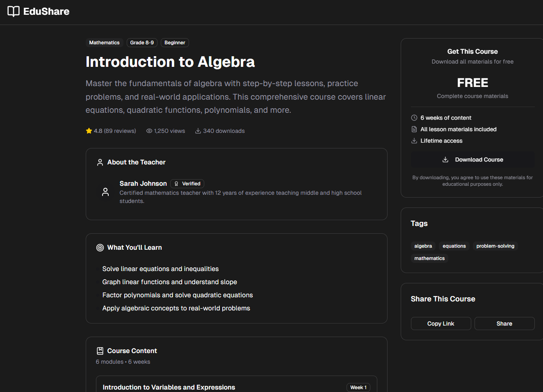Click the EduShare book logo icon

click(x=14, y=11)
